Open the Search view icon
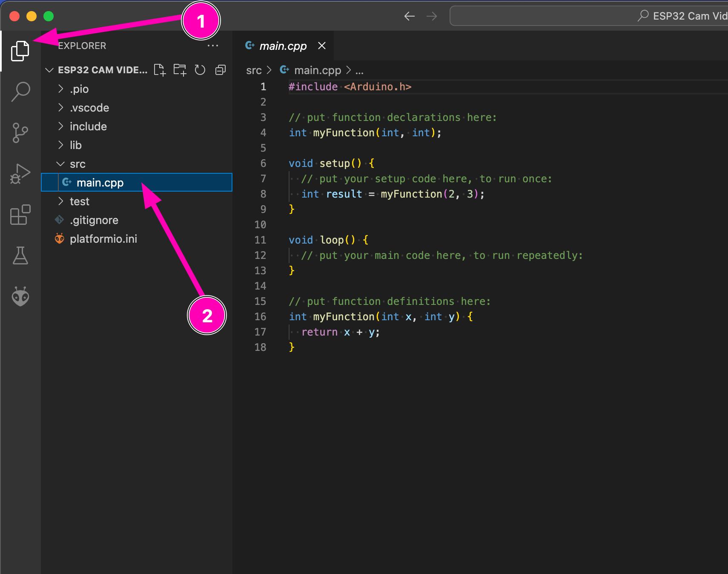728x574 pixels. (20, 92)
